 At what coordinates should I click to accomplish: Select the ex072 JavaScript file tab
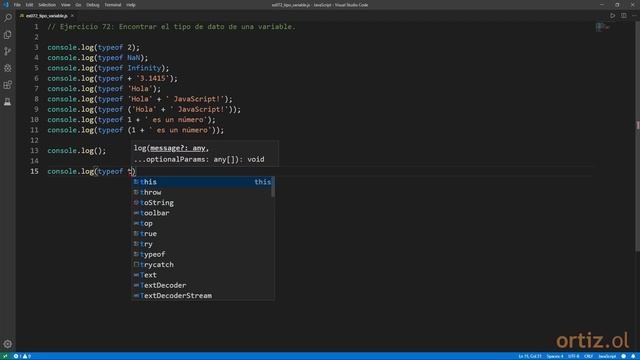click(x=47, y=16)
